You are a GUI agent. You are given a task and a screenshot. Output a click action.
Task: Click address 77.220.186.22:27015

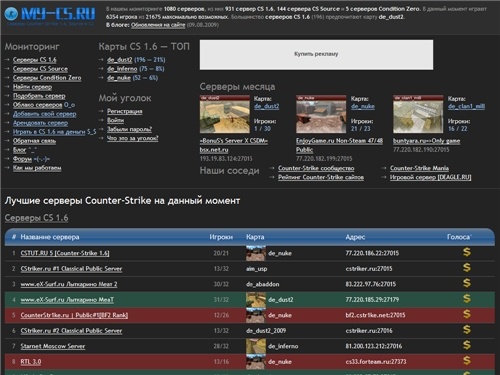click(x=372, y=253)
